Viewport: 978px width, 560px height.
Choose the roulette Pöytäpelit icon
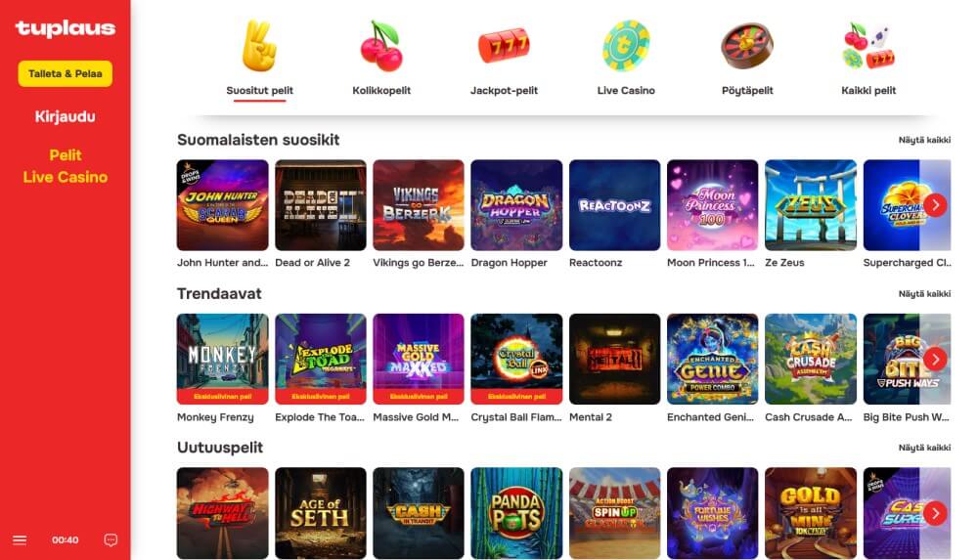coord(747,46)
